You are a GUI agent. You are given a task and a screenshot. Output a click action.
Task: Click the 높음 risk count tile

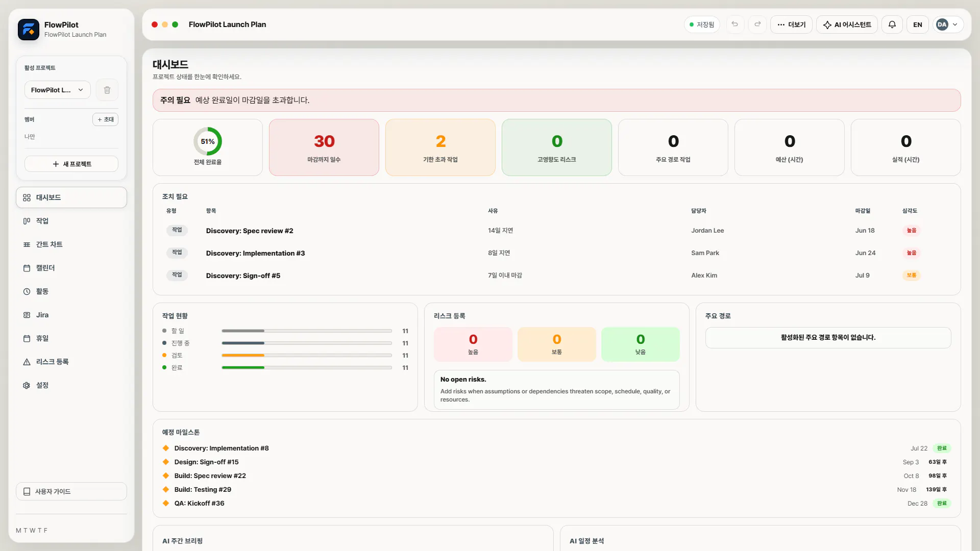[473, 344]
